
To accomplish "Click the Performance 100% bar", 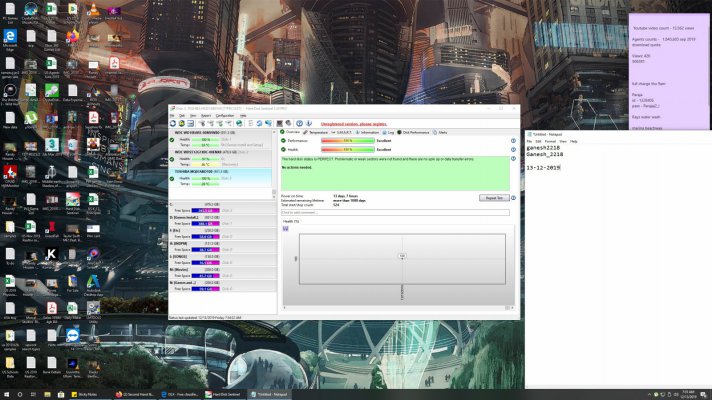I will (348, 141).
